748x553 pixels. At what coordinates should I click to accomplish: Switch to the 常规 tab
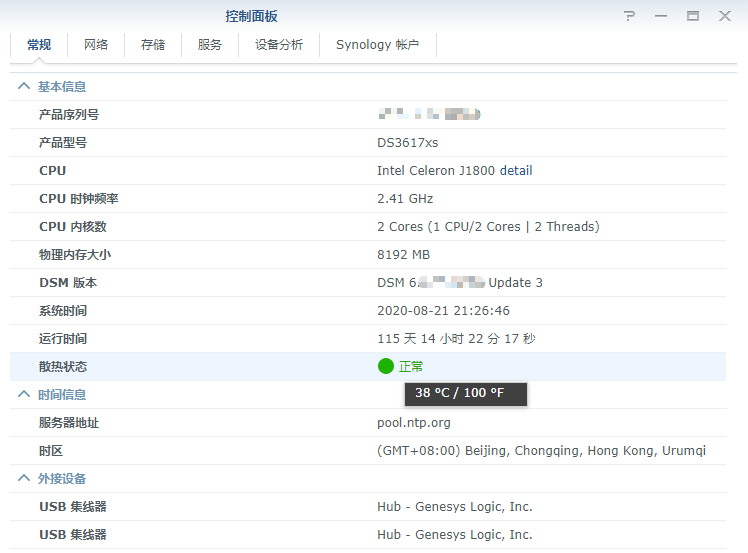point(39,45)
